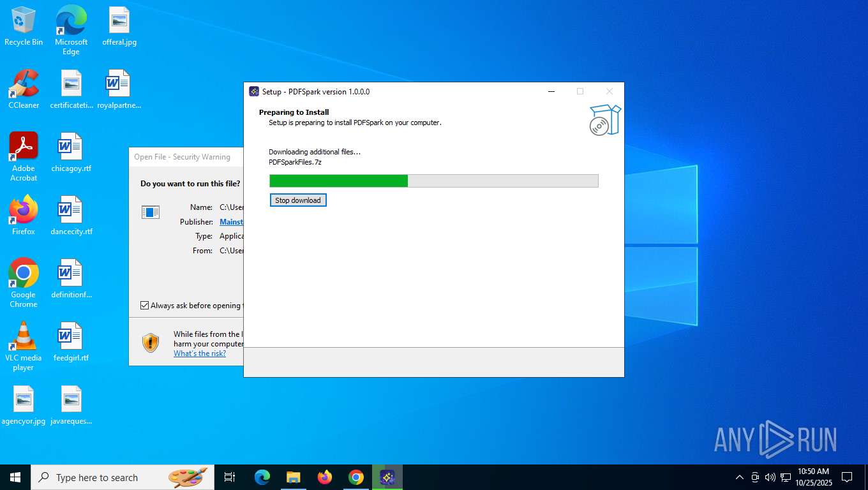The width and height of the screenshot is (868, 490).
Task: Switch to PDFSpark setup taskbar item
Action: [387, 477]
